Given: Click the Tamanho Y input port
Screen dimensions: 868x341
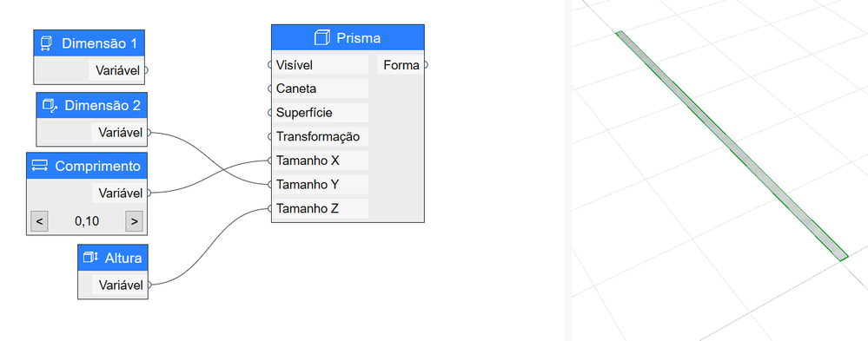Looking at the screenshot, I should (x=271, y=185).
